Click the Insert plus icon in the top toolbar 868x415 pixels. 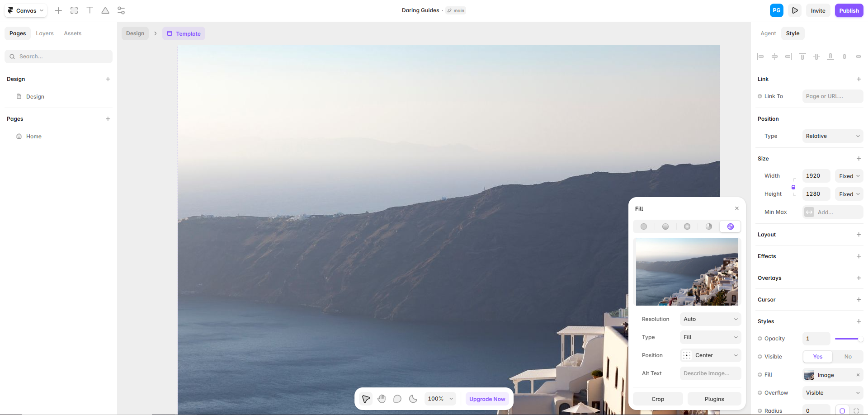click(58, 10)
